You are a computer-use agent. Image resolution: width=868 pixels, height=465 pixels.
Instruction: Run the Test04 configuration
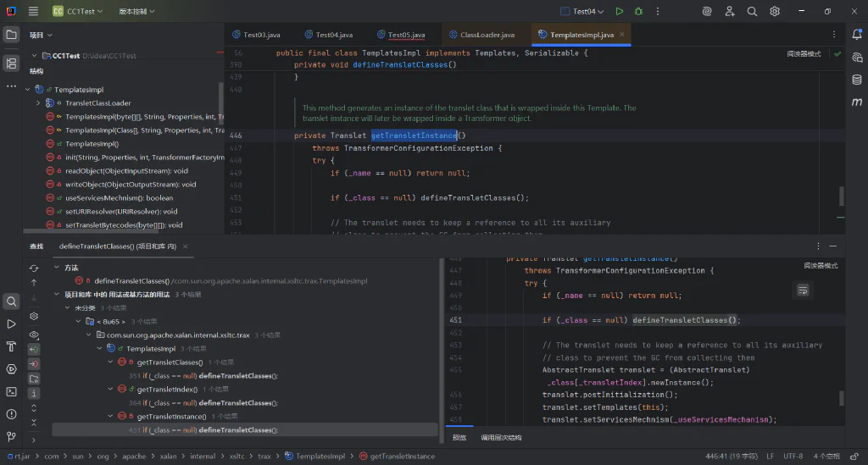pyautogui.click(x=620, y=11)
